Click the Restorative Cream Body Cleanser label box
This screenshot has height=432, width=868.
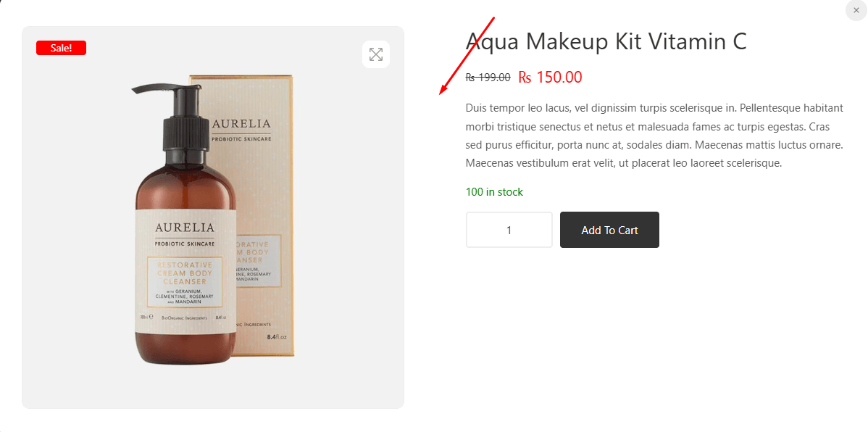[184, 281]
